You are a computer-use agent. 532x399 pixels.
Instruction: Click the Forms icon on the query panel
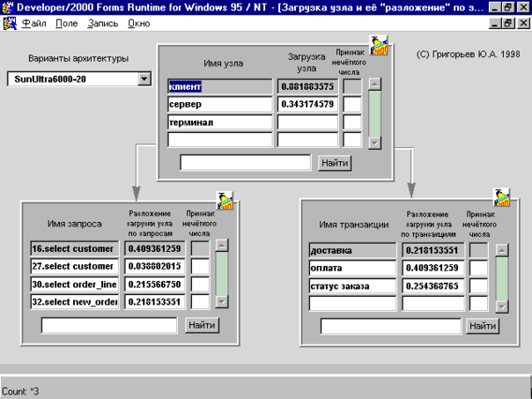(x=225, y=201)
